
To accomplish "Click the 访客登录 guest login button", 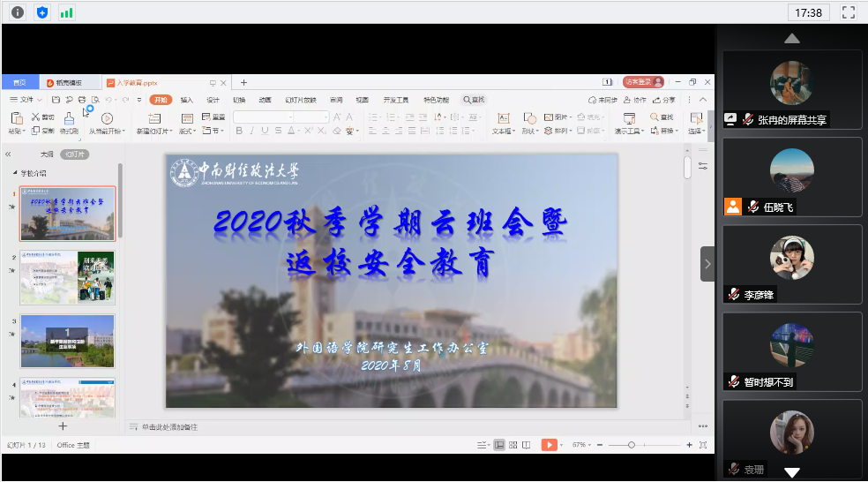I will [642, 82].
